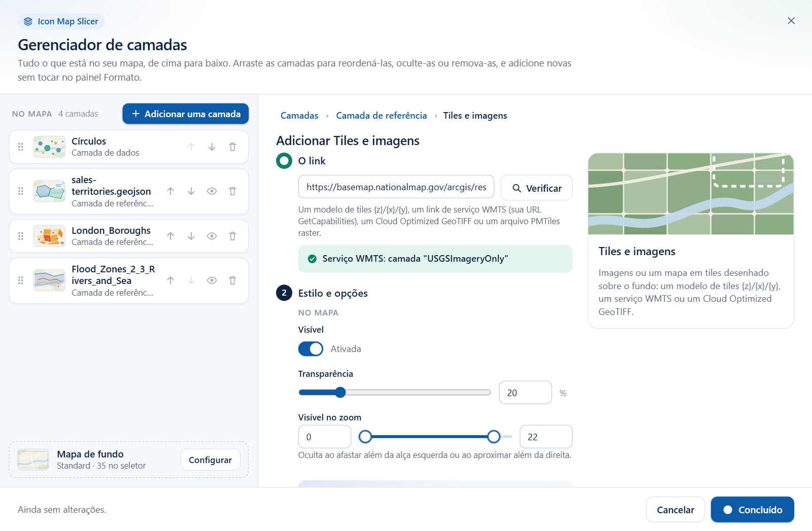Verify the link with Verificar
Viewport: 812px width, 531px height.
(x=536, y=188)
